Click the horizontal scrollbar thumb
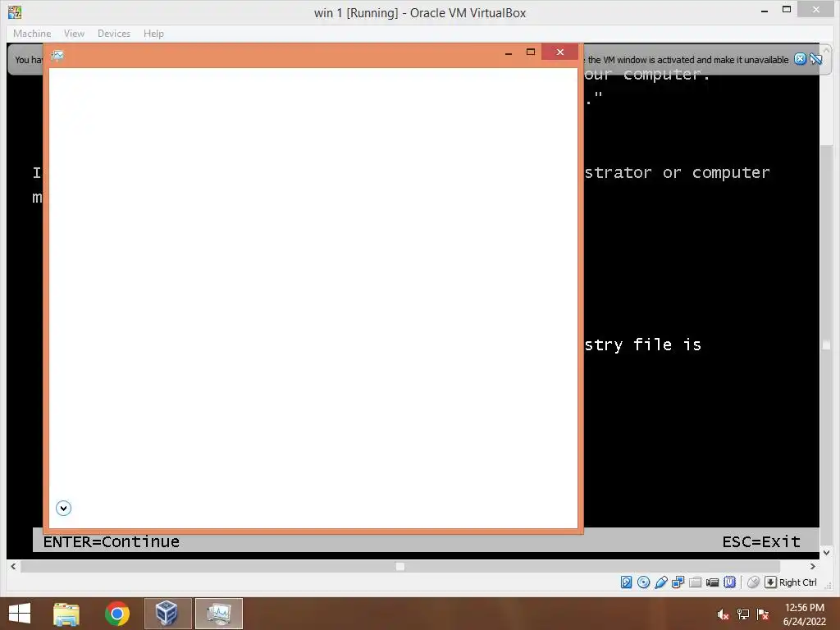Viewport: 840px width, 630px height. [400, 566]
